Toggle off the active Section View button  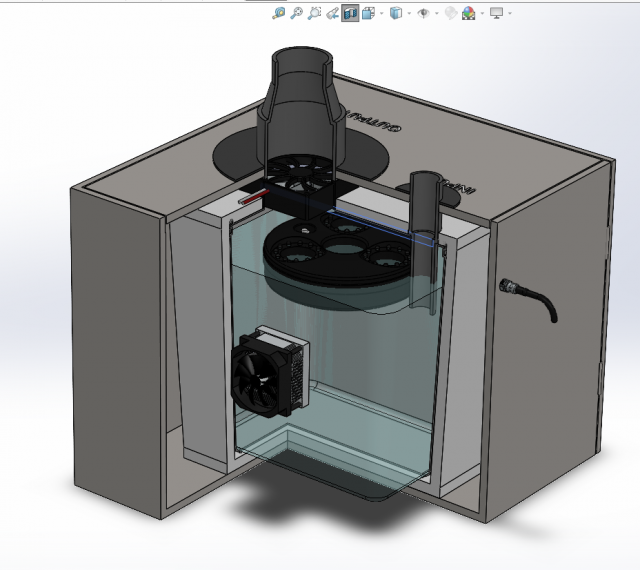pos(350,13)
